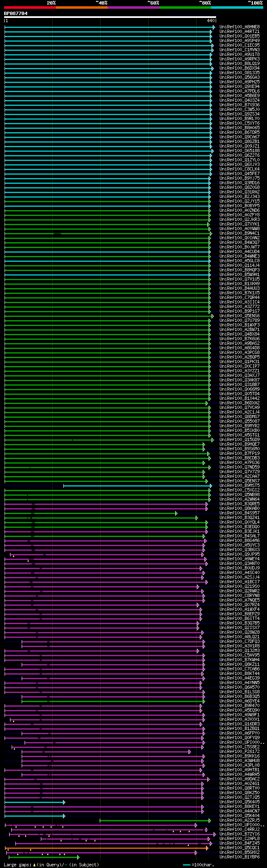Open hit UniRef100_C1MVN3
The height and width of the screenshot is (868, 267).
(239, 50)
